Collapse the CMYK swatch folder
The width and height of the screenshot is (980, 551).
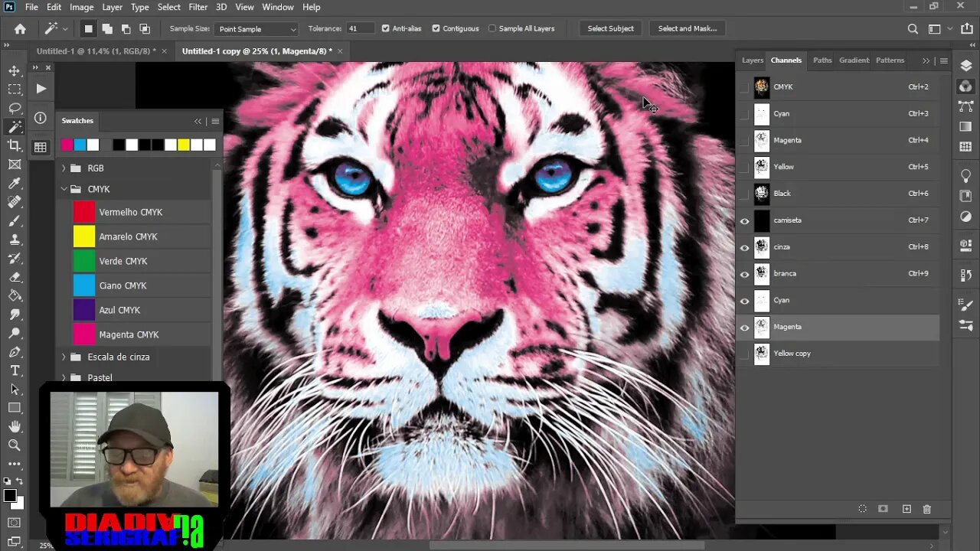tap(64, 189)
